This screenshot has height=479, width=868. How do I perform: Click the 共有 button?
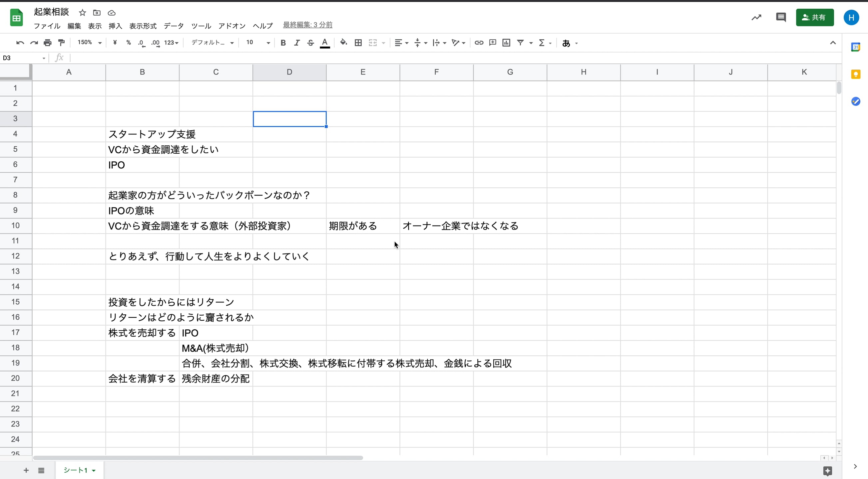pos(815,18)
